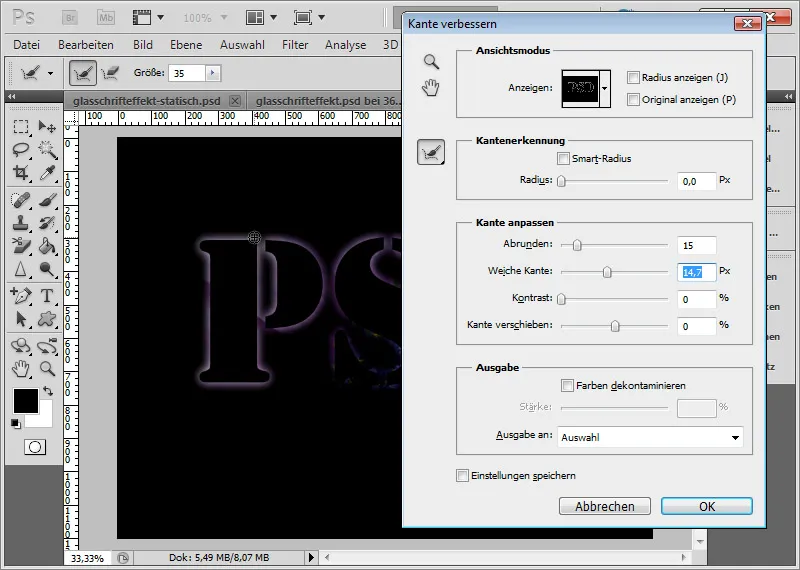
Task: Select the Custom Shape tool
Action: [x=47, y=319]
